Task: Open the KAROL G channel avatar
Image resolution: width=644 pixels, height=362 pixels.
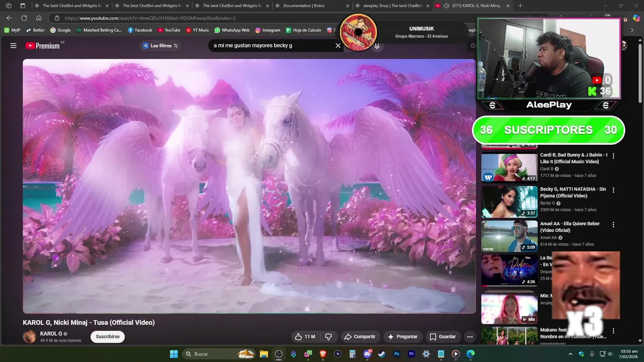Action: [x=30, y=337]
